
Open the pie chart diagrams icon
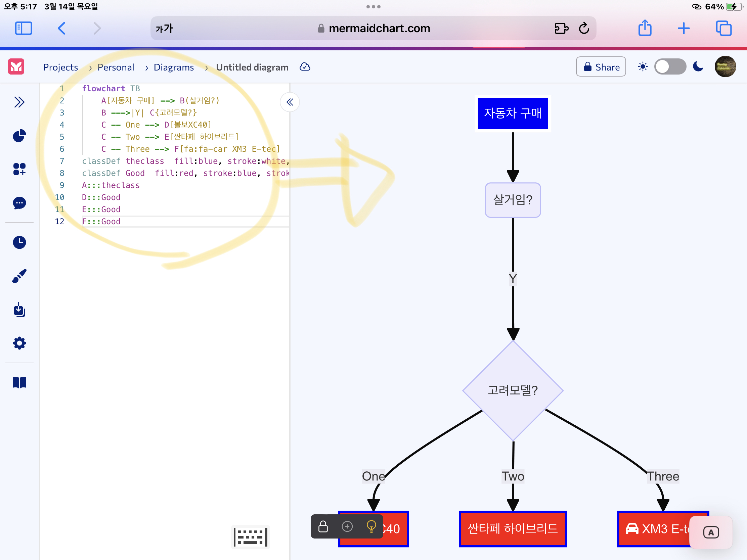pos(19,136)
